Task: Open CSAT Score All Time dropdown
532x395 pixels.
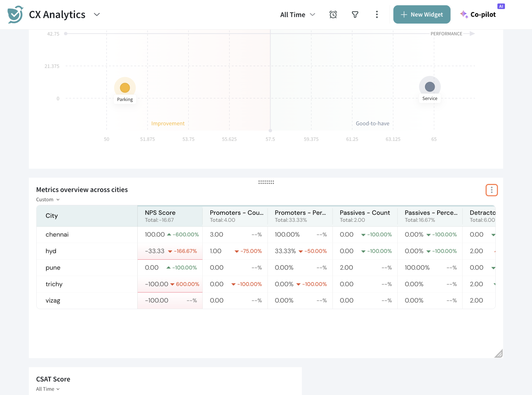Action: (x=48, y=389)
